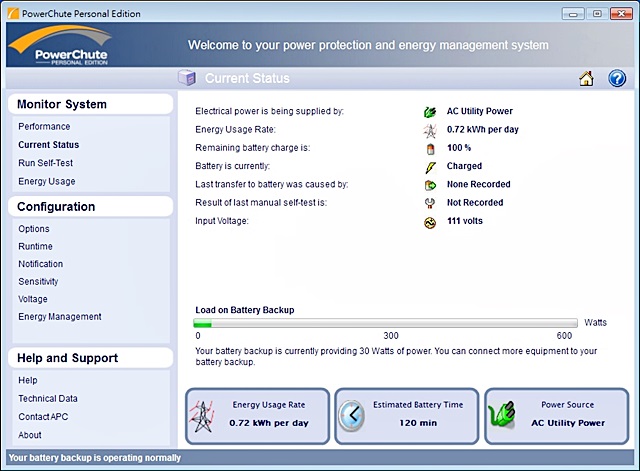The height and width of the screenshot is (471, 640).
Task: Click the '100 %' battery charge value
Action: pos(459,148)
